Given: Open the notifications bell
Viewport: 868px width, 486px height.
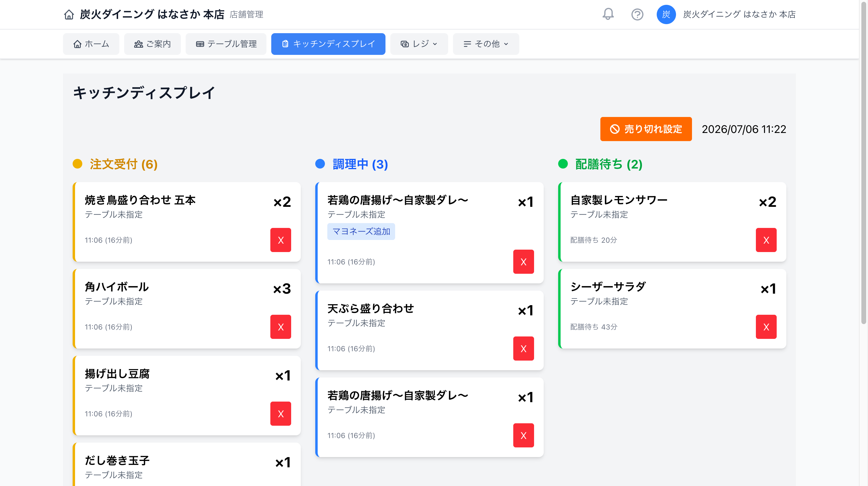Looking at the screenshot, I should tap(608, 14).
